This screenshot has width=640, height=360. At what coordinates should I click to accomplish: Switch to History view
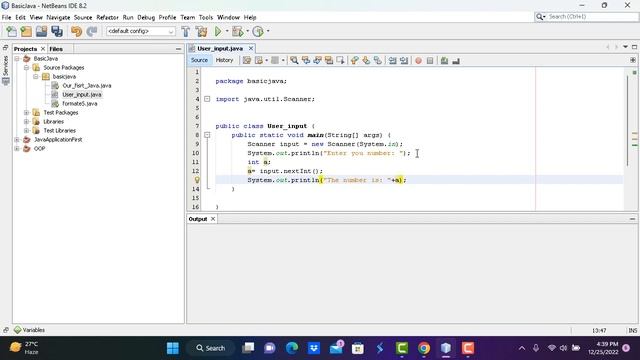point(224,60)
